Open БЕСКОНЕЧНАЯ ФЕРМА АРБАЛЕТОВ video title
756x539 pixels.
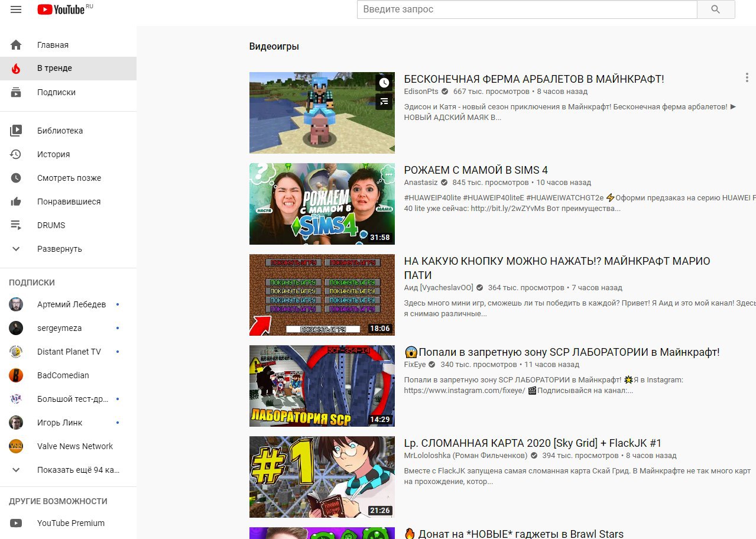click(534, 79)
